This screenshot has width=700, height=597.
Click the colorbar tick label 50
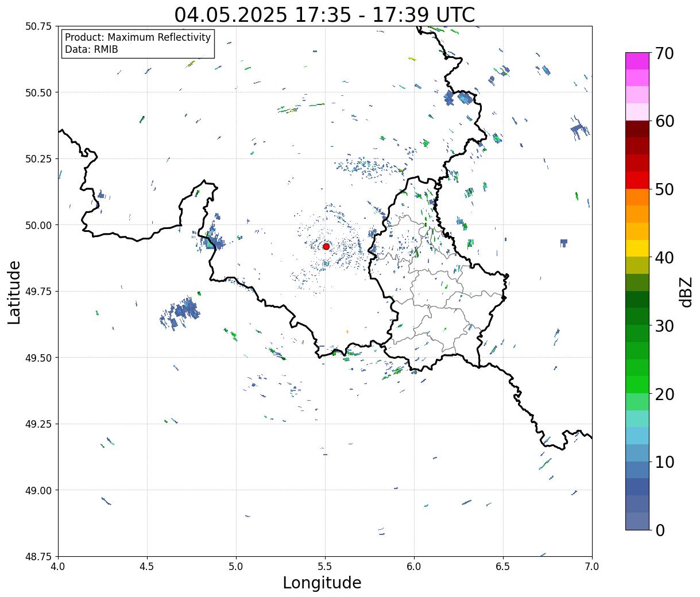664,189
